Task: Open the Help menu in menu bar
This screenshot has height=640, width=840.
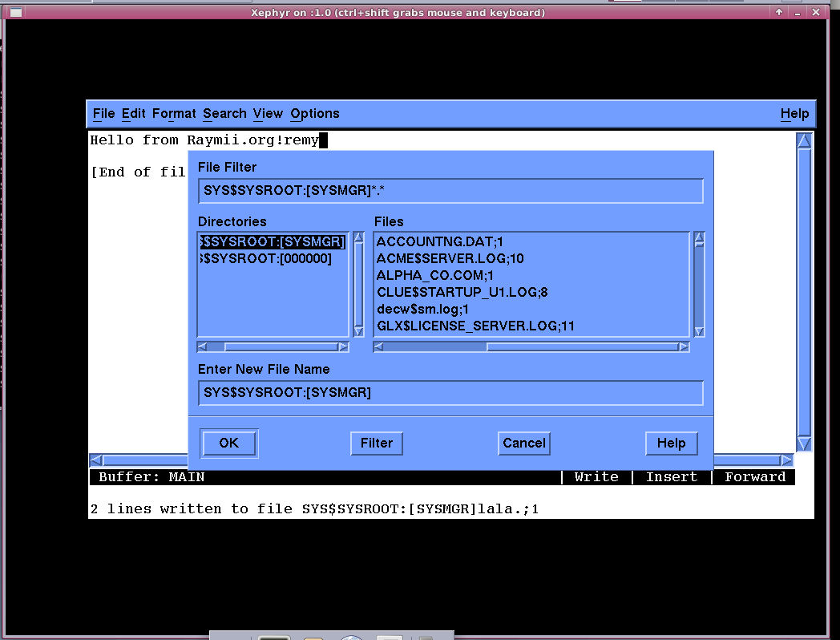Action: point(794,114)
